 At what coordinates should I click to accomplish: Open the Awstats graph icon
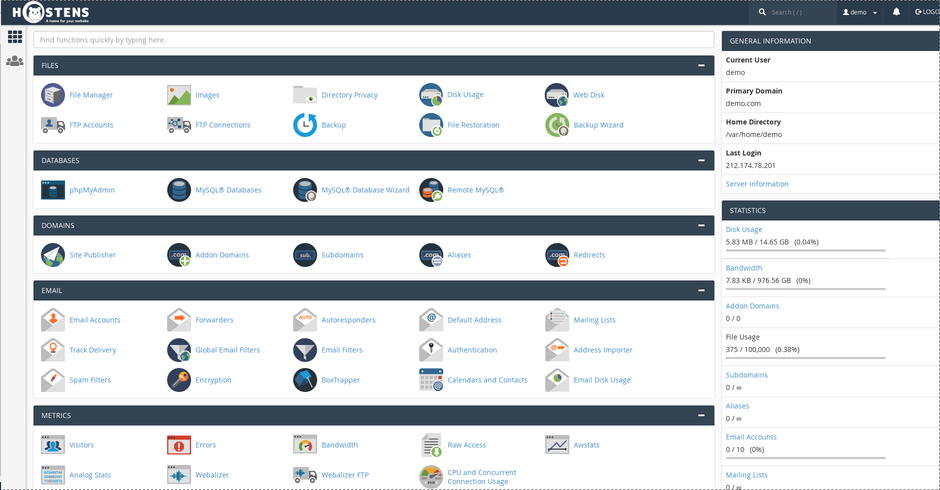point(557,445)
